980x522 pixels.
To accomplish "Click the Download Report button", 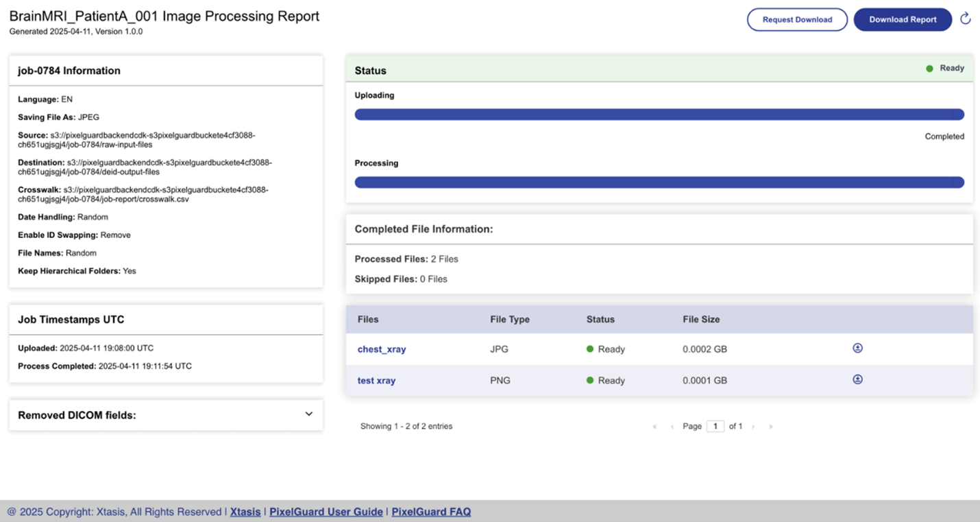I will [903, 19].
